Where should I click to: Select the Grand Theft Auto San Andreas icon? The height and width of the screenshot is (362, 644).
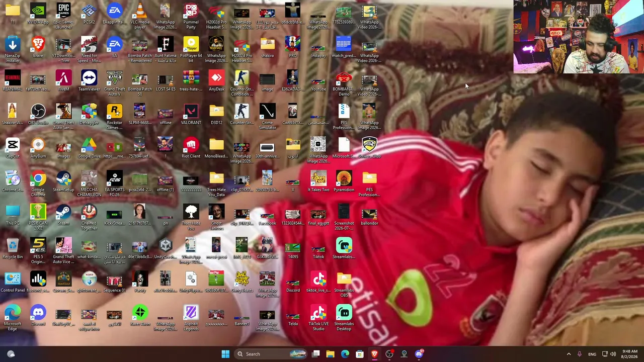tap(63, 117)
